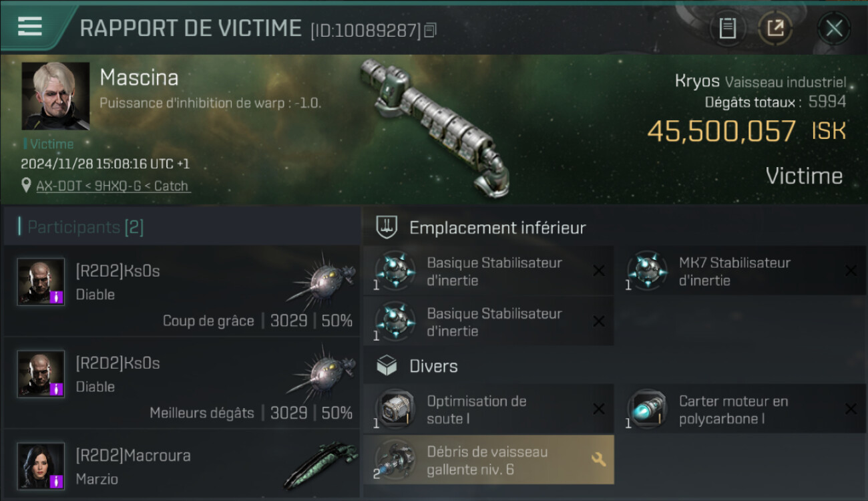Copy the kill report ID icon
Image resolution: width=868 pixels, height=501 pixels.
431,29
